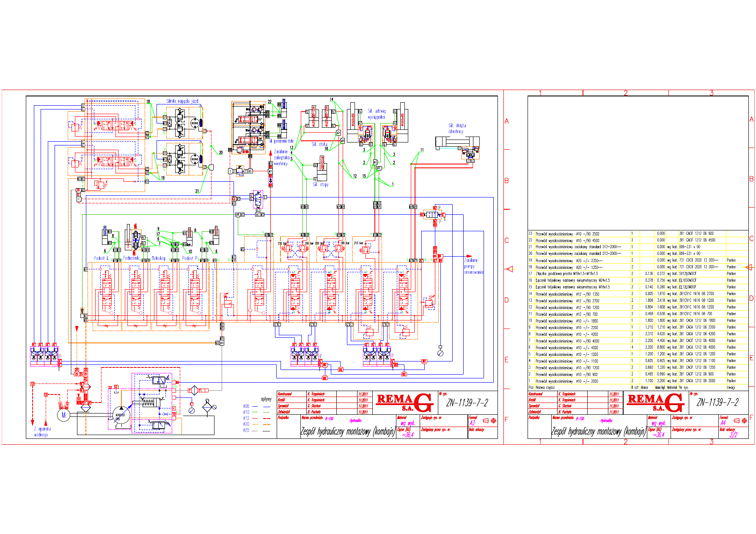This screenshot has height=534, width=756.
Task: Click drawing number ZN-1139-7-2 on parts list sheet
Action: tap(718, 403)
